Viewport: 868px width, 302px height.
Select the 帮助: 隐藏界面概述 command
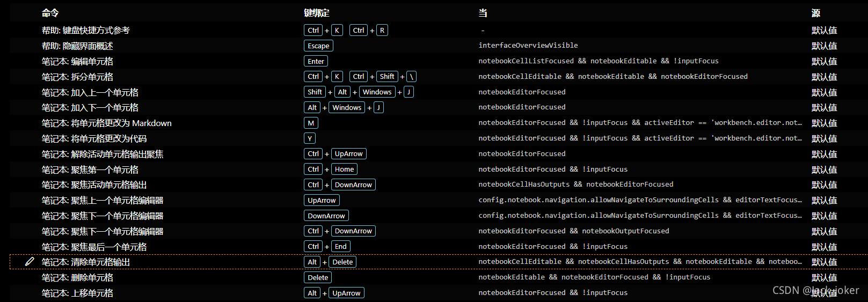pos(77,46)
